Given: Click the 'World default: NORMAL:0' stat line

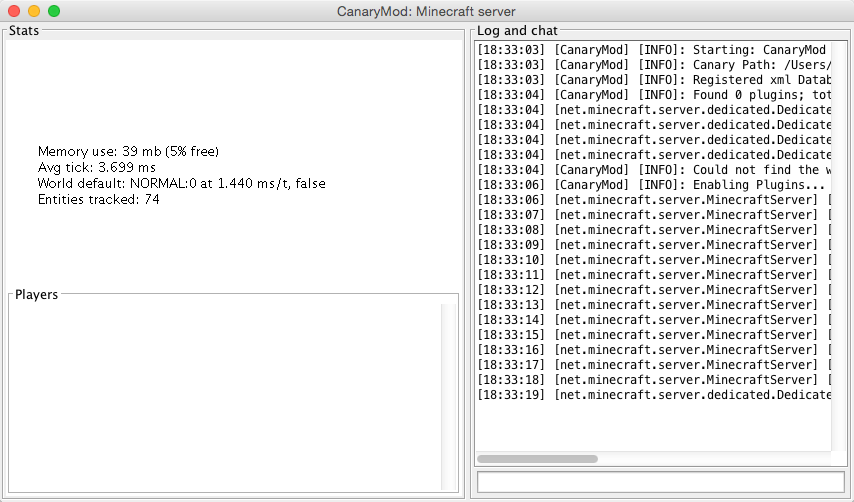Looking at the screenshot, I should (181, 183).
